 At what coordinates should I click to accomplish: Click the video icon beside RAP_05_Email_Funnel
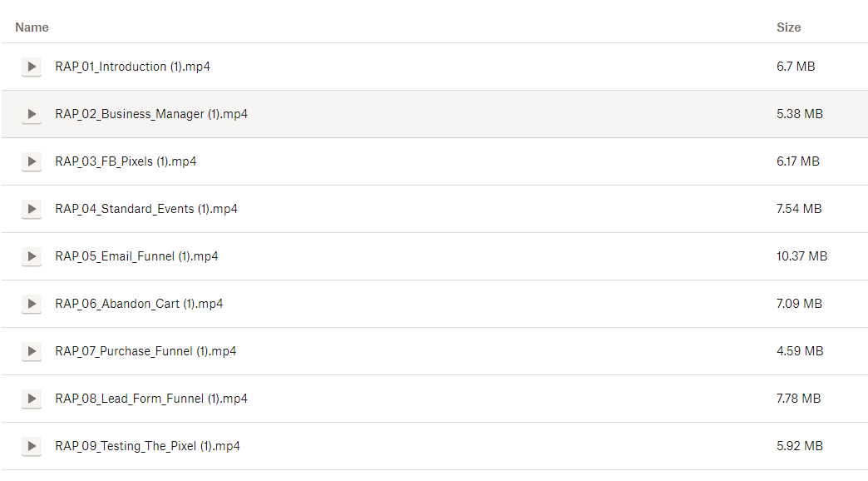[32, 256]
